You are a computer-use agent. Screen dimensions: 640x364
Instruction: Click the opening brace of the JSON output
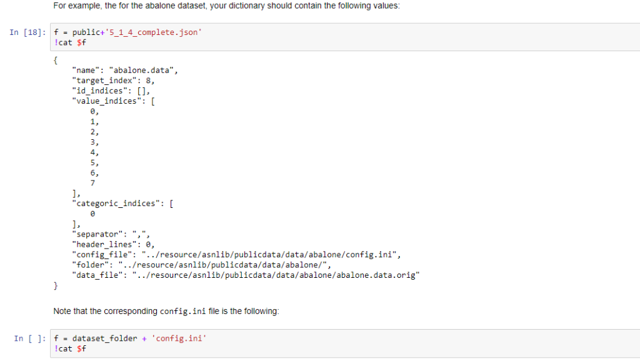(56, 60)
